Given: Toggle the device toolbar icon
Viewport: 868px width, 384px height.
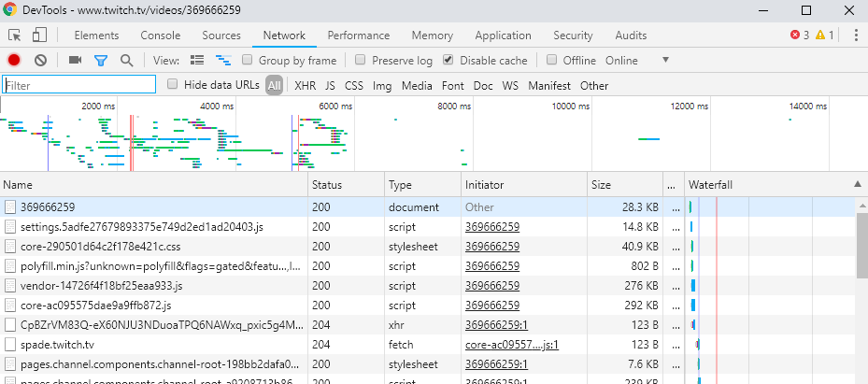Looking at the screenshot, I should click(x=39, y=36).
